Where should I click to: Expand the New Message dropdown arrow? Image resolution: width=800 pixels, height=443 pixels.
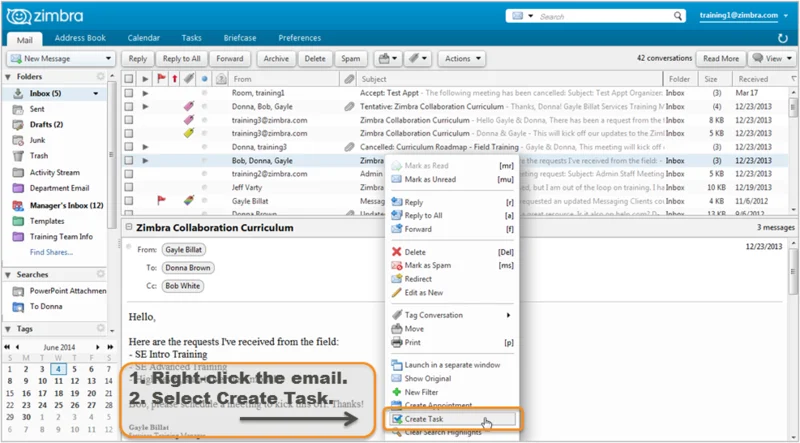pyautogui.click(x=108, y=60)
